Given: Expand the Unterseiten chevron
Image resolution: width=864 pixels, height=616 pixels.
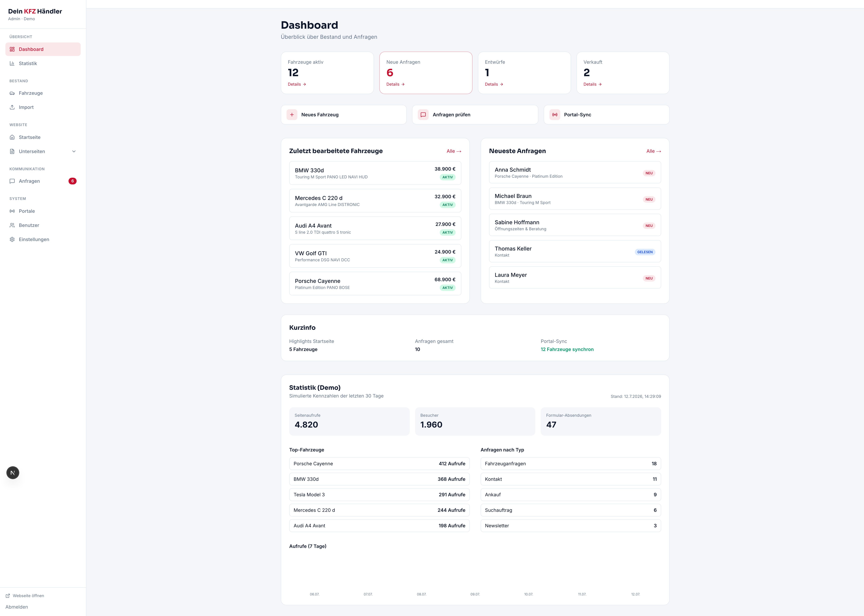Looking at the screenshot, I should click(x=74, y=151).
